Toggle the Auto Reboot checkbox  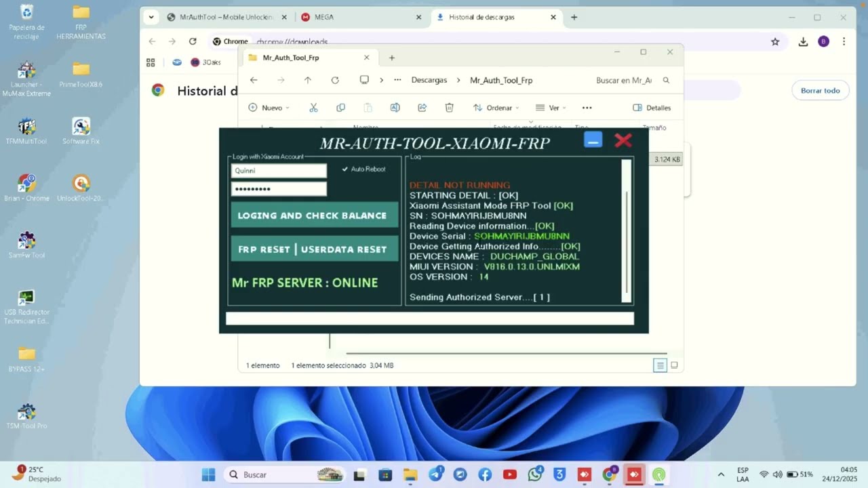pyautogui.click(x=345, y=169)
